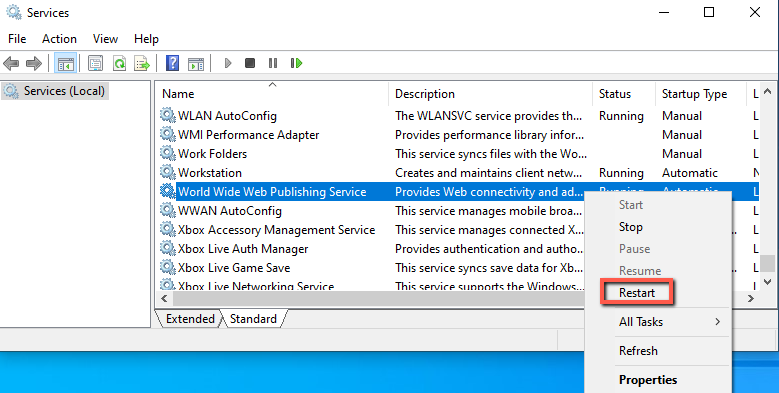Click the Pause Service toolbar icon
779x393 pixels.
(x=273, y=63)
